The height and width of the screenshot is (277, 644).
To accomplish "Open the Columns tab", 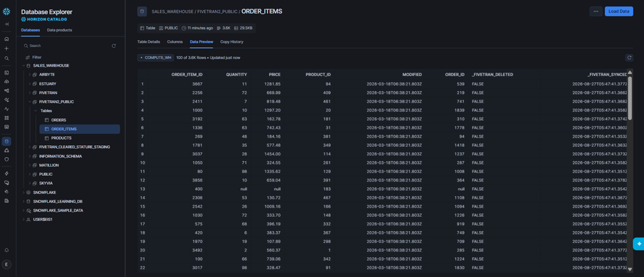I will (175, 42).
